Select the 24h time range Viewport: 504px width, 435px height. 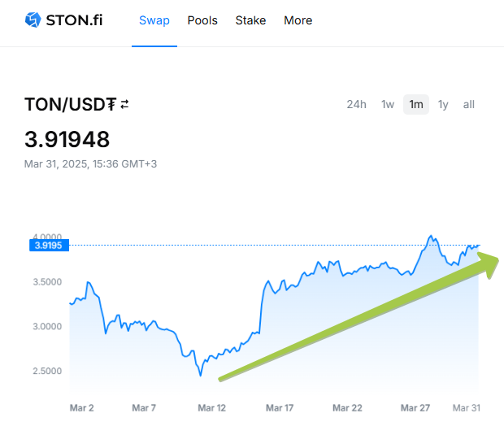click(x=356, y=104)
